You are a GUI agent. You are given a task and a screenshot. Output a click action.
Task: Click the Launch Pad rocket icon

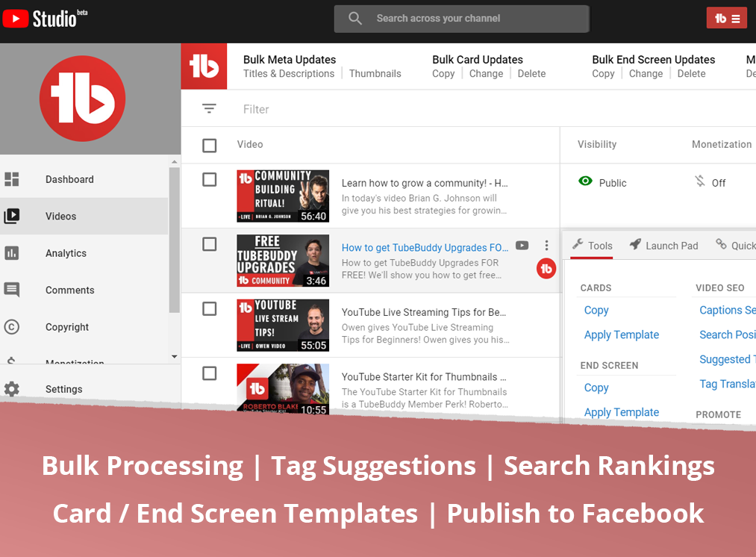635,244
